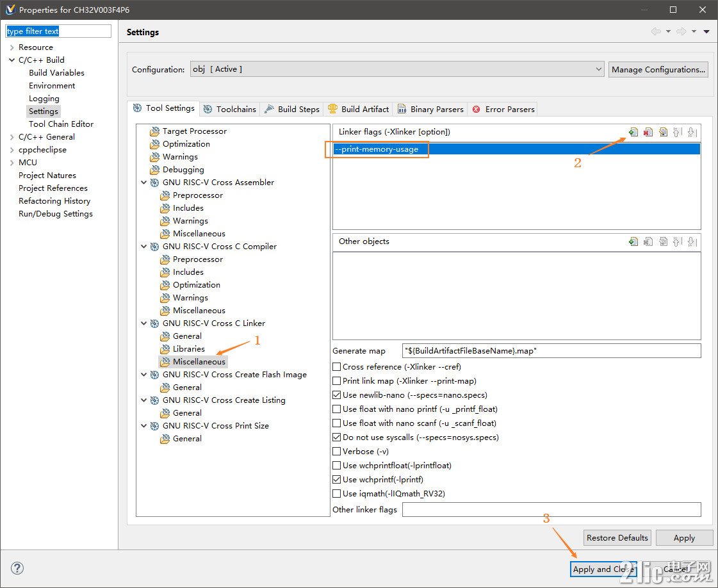Viewport: 718px width, 588px height.
Task: Move the linker flag down
Action: [x=692, y=132]
